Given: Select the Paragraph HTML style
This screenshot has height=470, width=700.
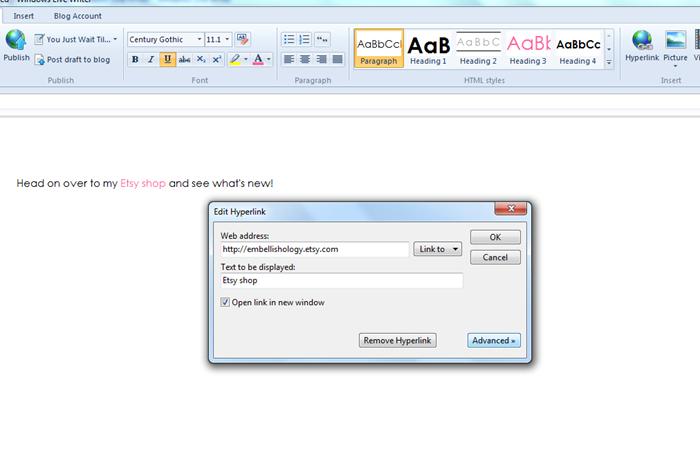Looking at the screenshot, I should [x=379, y=48].
